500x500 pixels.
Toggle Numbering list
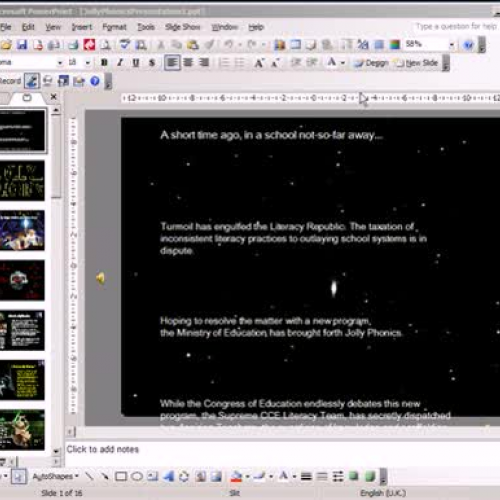(224, 63)
